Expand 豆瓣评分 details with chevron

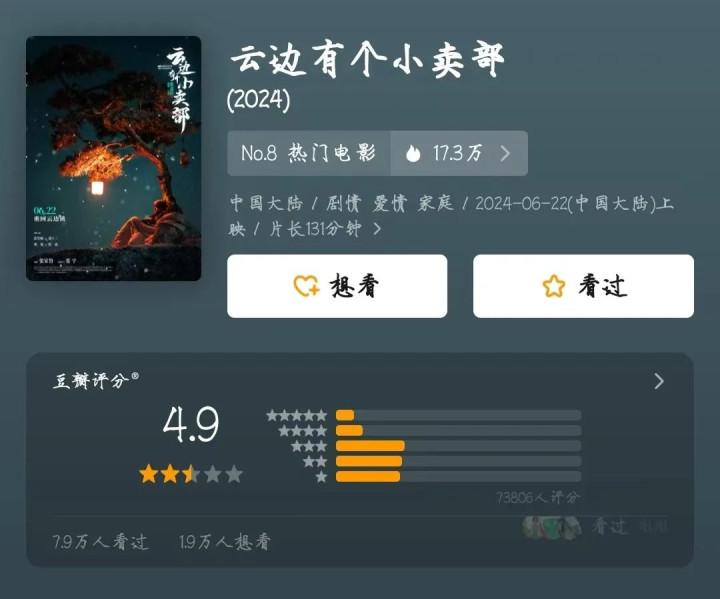tap(659, 381)
